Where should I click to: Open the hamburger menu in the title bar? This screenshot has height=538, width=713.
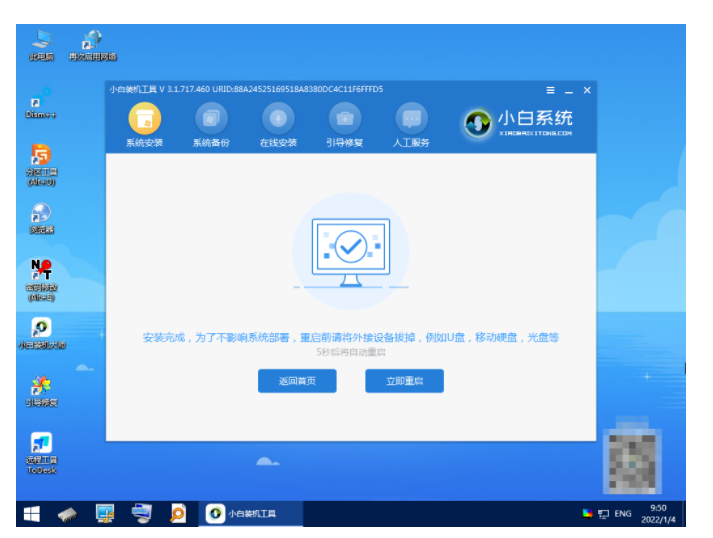pyautogui.click(x=550, y=90)
